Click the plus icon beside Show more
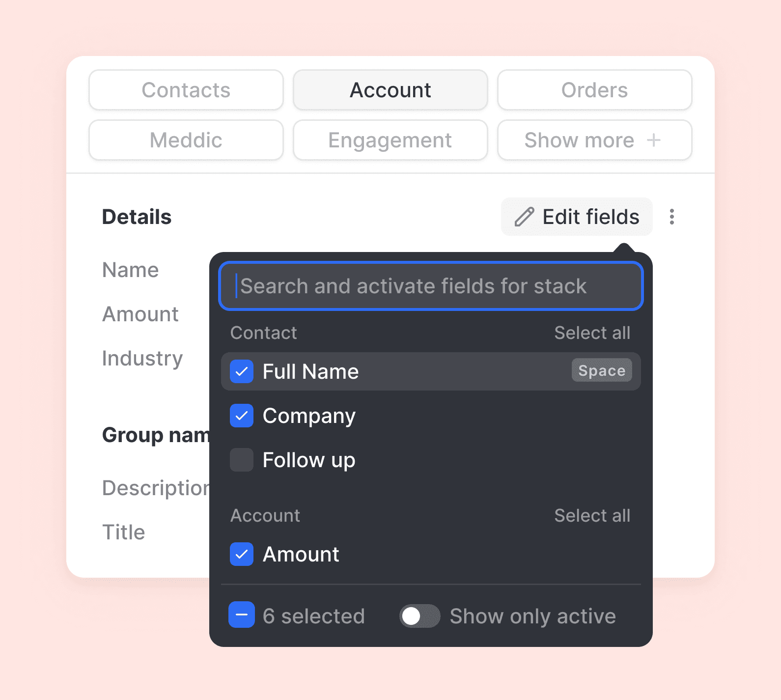781x700 pixels. (653, 140)
